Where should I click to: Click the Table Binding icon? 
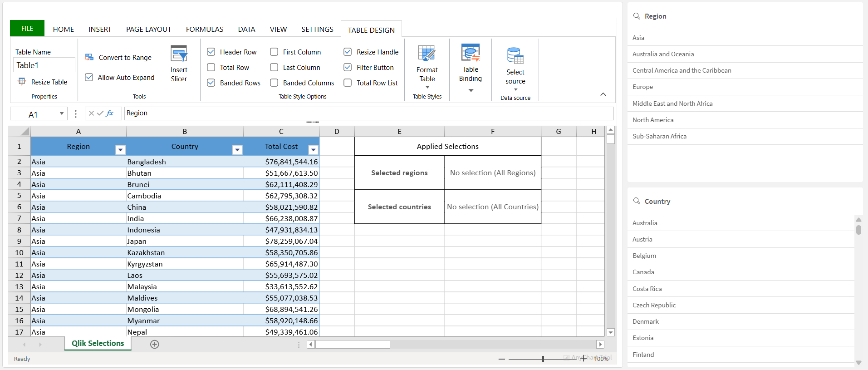[470, 53]
